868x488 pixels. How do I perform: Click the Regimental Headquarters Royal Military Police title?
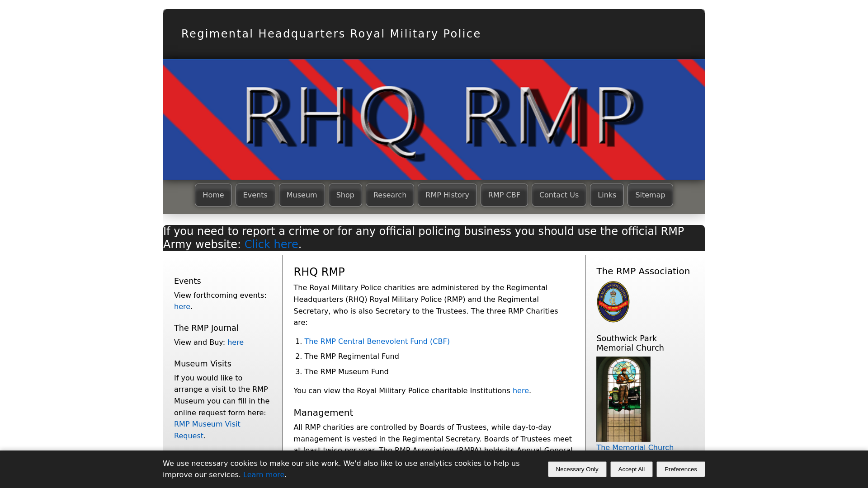coord(331,34)
